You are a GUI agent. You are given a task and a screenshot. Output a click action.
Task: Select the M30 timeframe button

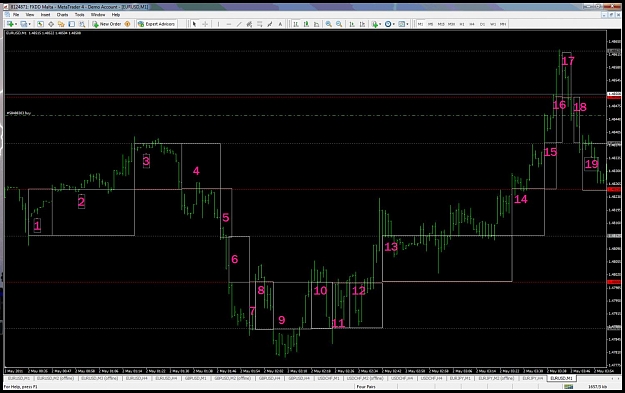[x=451, y=24]
